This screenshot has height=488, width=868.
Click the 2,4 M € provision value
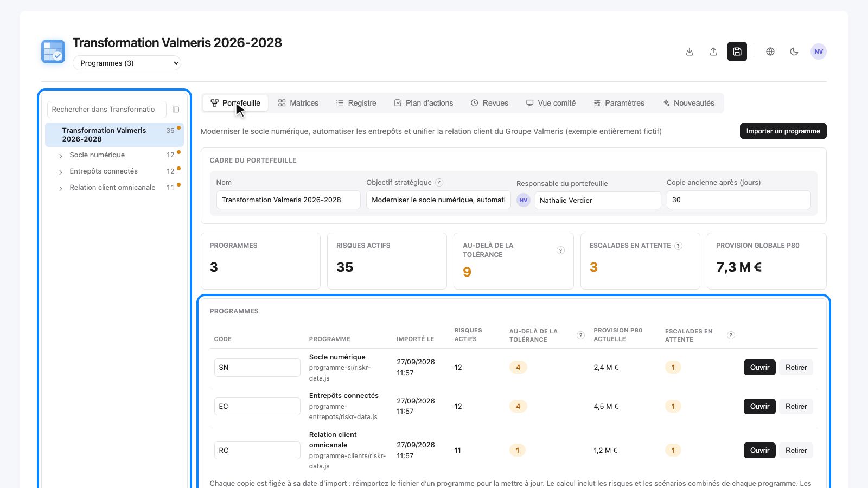(x=606, y=367)
